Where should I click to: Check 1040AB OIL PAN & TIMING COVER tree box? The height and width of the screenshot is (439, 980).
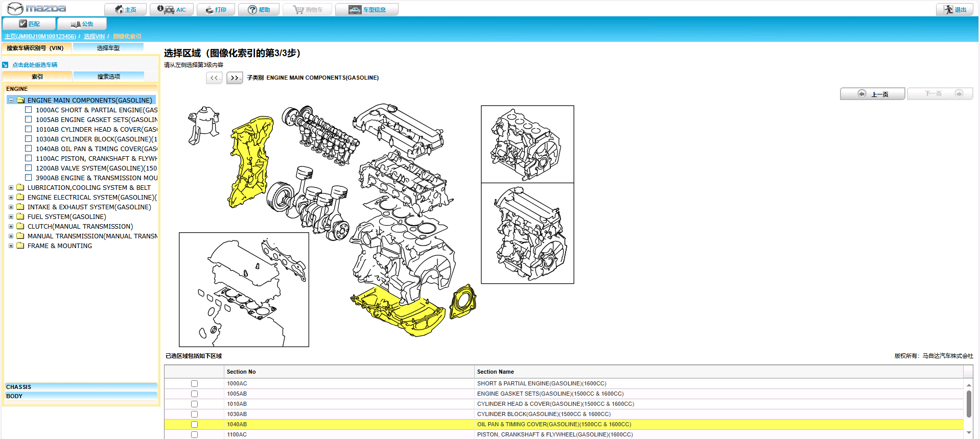[x=29, y=149]
